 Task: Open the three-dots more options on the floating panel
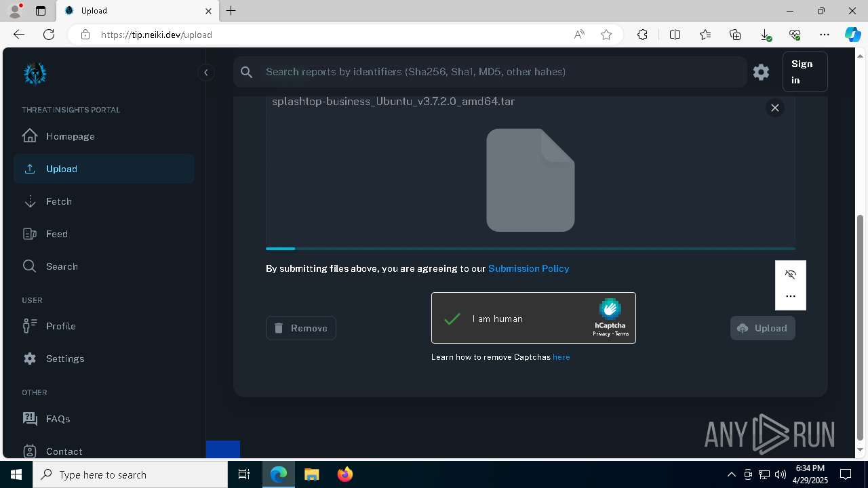pos(791,296)
